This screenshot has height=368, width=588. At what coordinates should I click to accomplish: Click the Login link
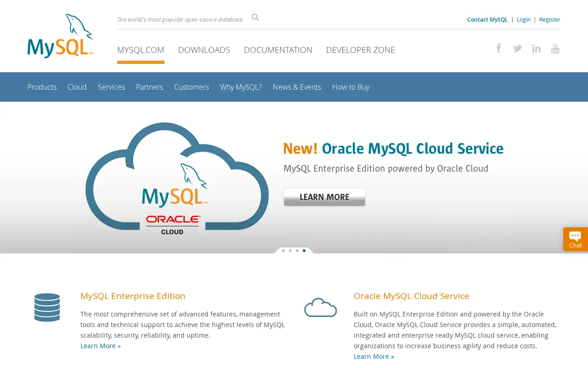tap(524, 19)
